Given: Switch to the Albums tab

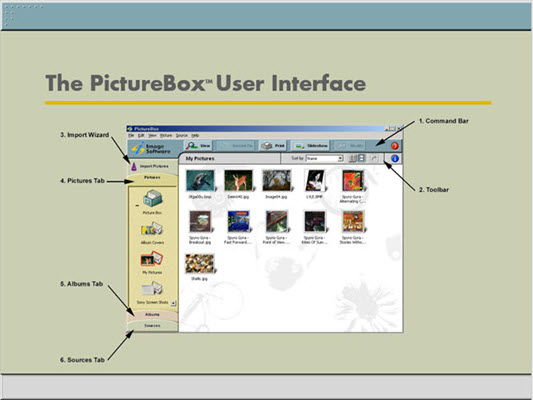Looking at the screenshot, I should point(152,315).
